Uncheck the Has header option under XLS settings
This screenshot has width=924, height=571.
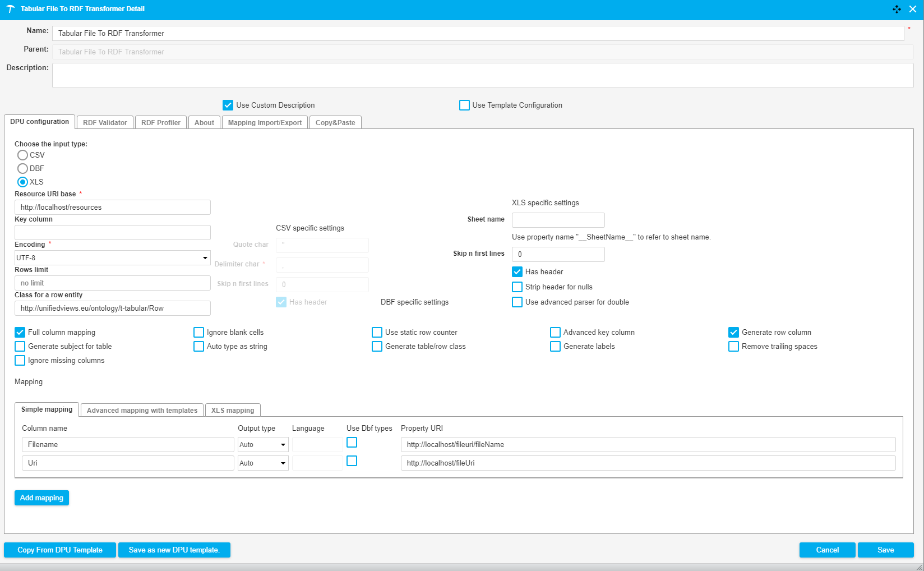click(518, 272)
